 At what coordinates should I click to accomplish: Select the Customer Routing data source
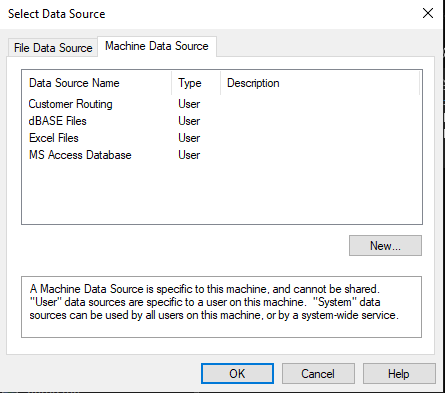70,104
